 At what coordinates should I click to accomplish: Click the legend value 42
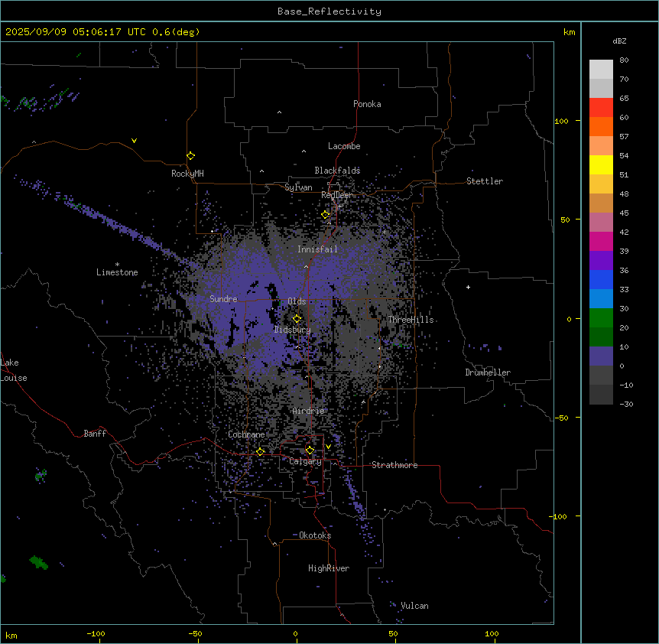pyautogui.click(x=624, y=232)
